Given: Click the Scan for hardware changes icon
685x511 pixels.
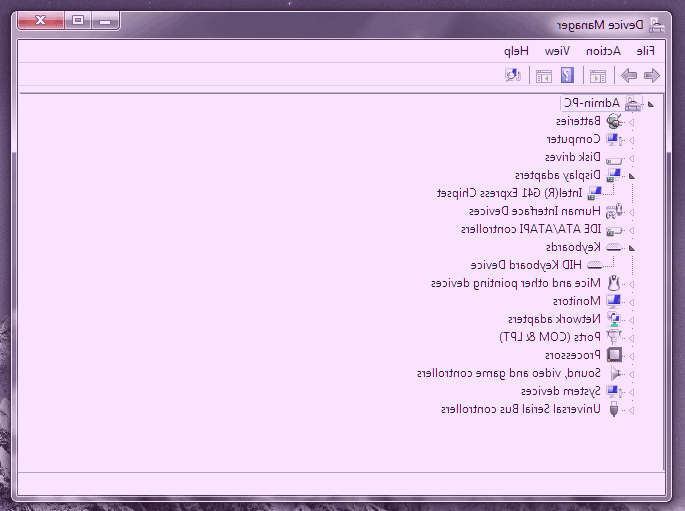Looking at the screenshot, I should coord(513,75).
